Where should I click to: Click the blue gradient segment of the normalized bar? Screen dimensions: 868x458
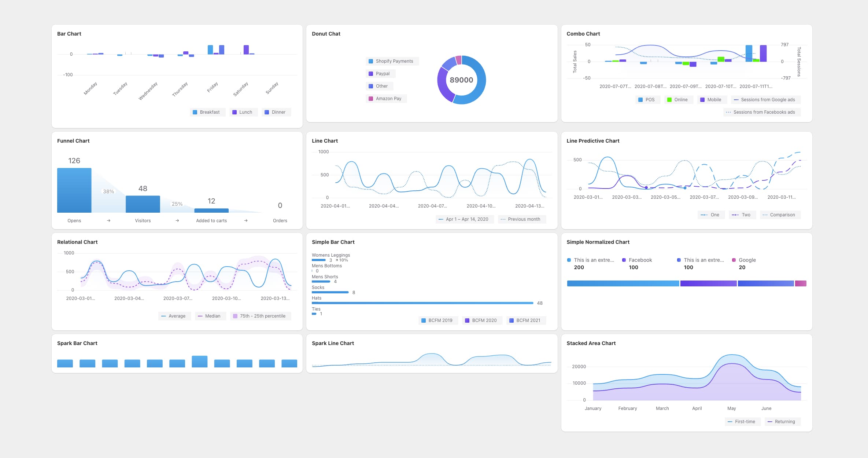[623, 283]
